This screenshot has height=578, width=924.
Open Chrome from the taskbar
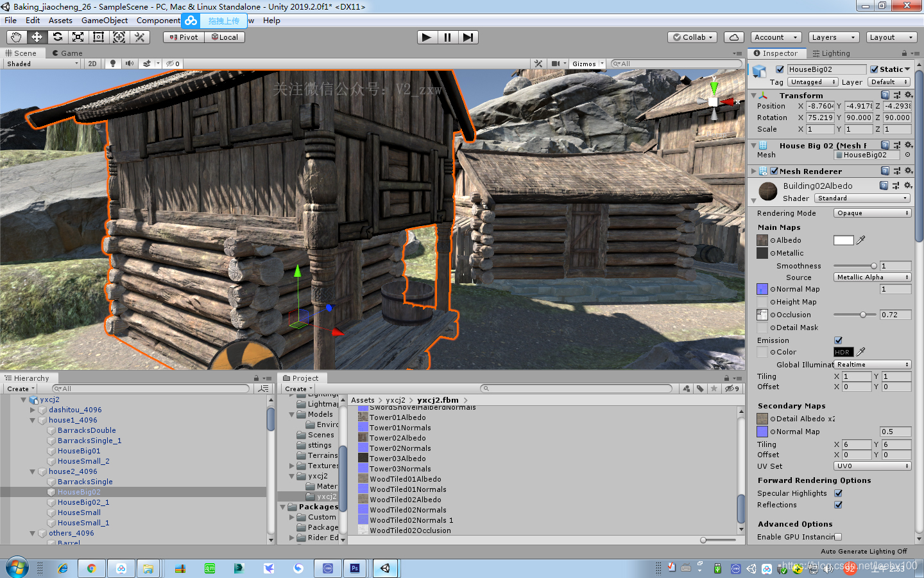click(x=91, y=568)
